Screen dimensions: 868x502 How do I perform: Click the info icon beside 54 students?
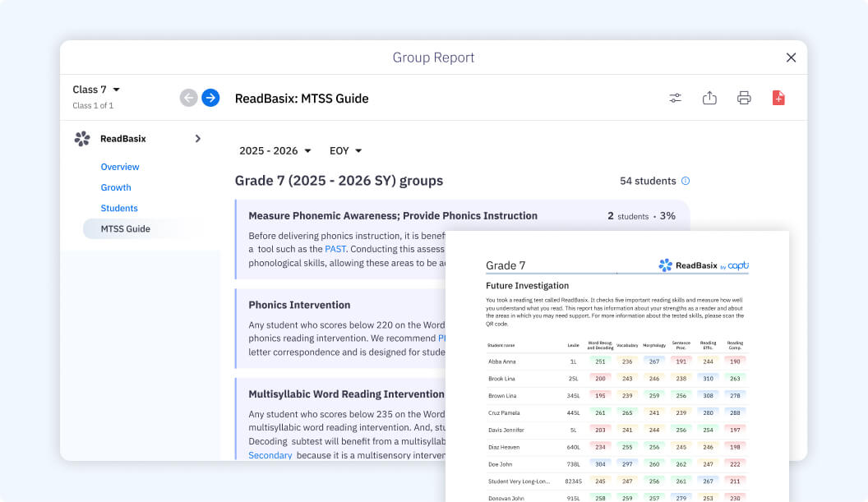tap(686, 181)
